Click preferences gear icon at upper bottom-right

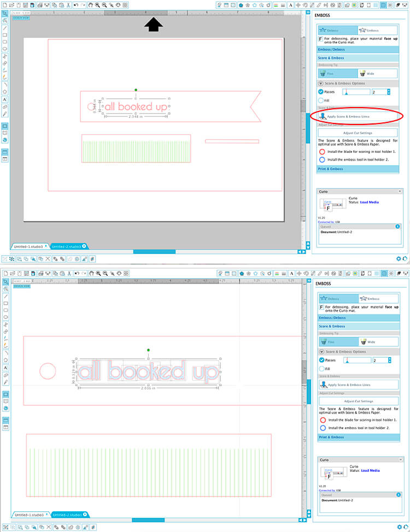(x=399, y=258)
